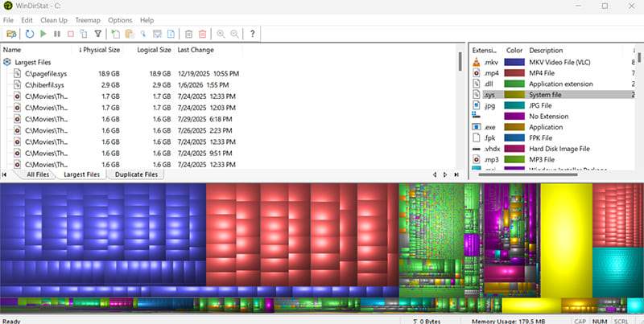Select the Hard Disk Image File row
Image resolution: width=644 pixels, height=324 pixels.
[553, 149]
